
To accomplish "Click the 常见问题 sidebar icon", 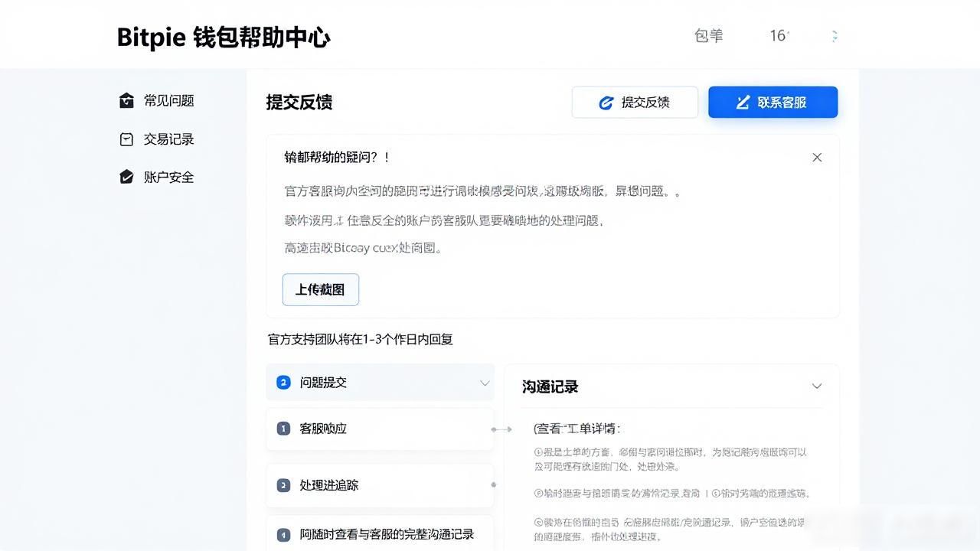I will click(127, 100).
